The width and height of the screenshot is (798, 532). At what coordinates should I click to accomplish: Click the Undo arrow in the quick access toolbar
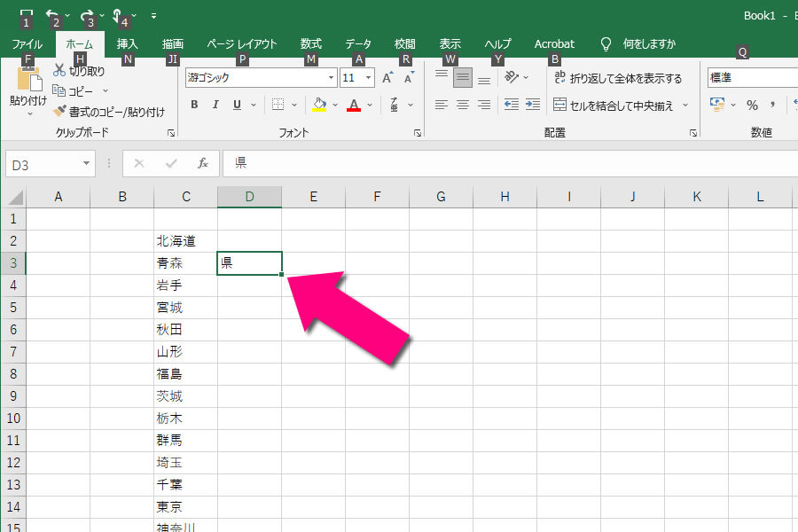coord(51,15)
